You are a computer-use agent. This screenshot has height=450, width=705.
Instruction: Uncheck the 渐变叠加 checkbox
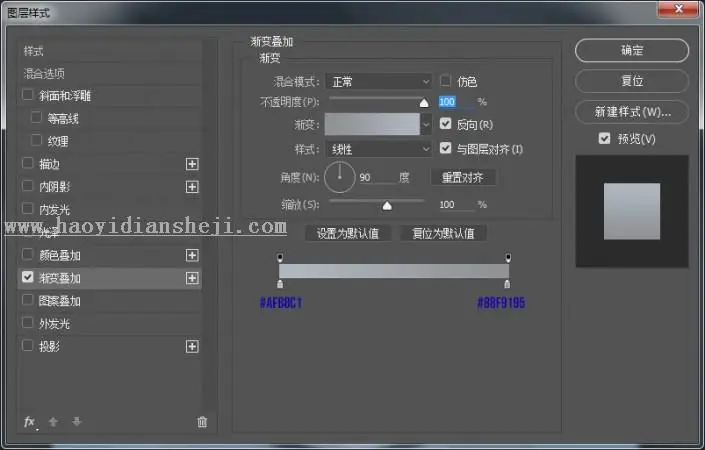pyautogui.click(x=27, y=277)
